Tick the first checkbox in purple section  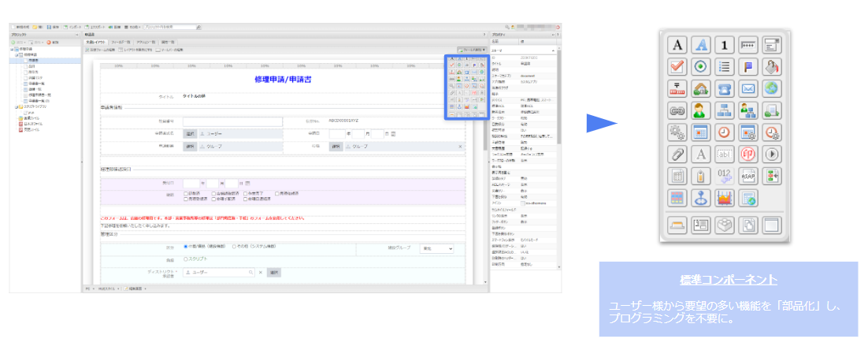(x=186, y=193)
